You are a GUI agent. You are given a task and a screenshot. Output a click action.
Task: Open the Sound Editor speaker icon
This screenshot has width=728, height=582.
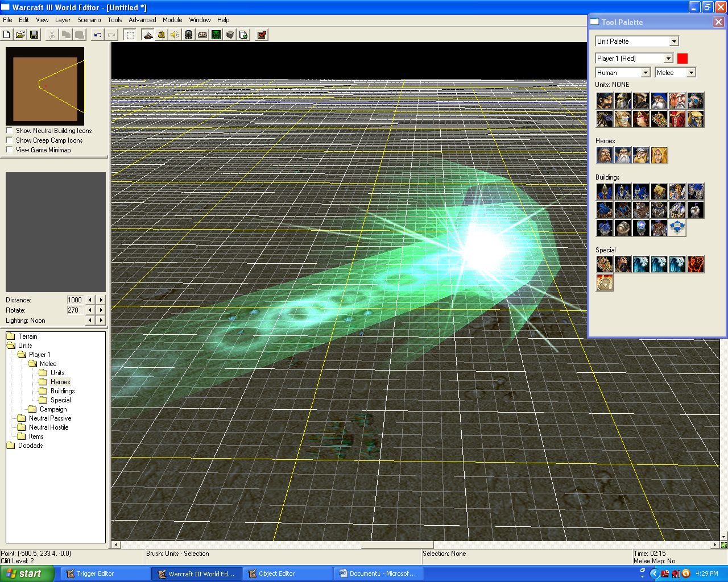[175, 35]
